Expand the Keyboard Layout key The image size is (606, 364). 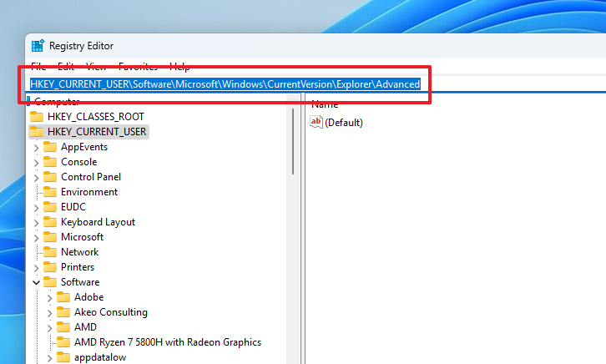[x=37, y=223]
